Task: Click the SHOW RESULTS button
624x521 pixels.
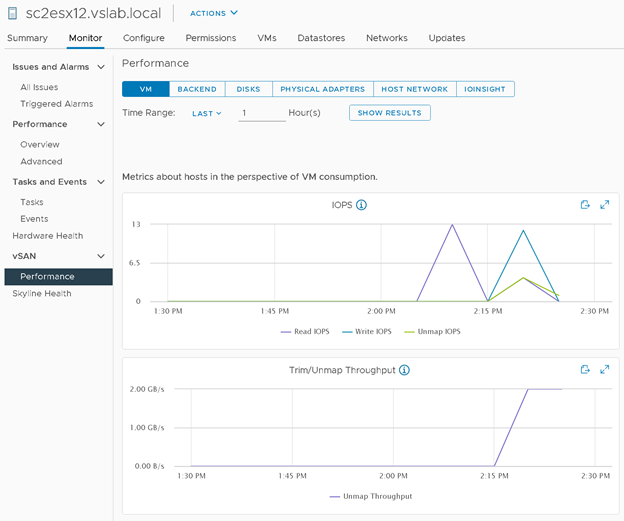Action: click(390, 113)
